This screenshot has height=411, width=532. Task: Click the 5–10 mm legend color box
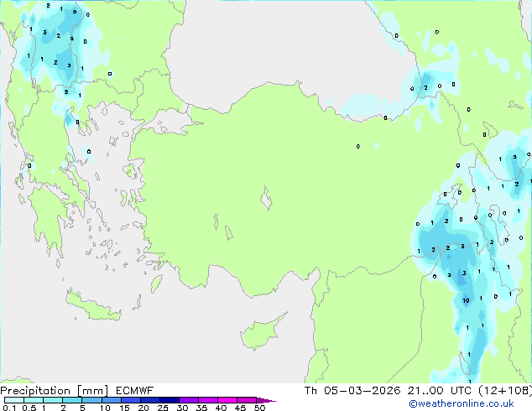[x=91, y=400]
